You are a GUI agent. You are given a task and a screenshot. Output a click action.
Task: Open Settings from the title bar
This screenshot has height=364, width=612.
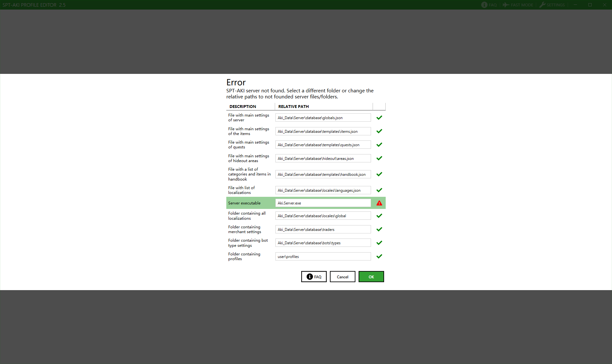coord(552,5)
